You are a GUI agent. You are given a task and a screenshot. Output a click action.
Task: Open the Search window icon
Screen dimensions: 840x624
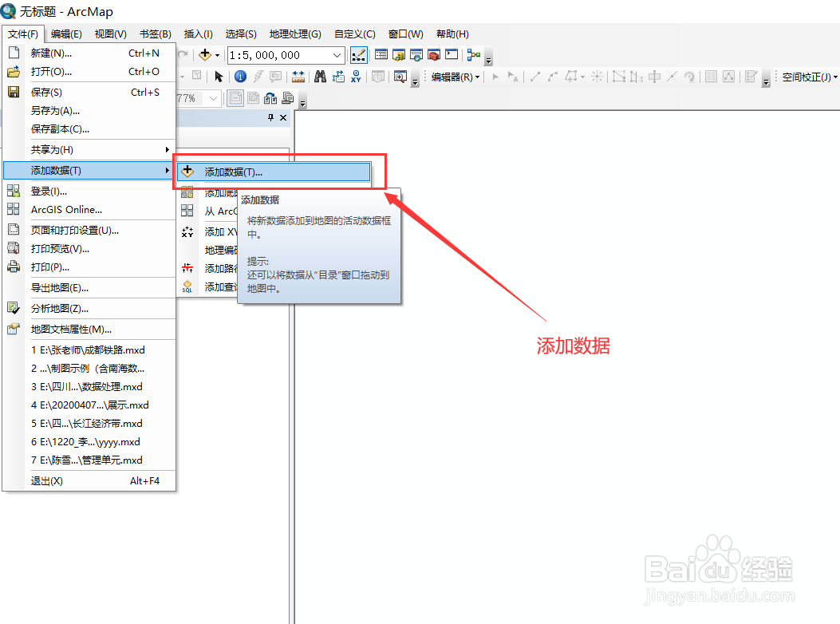click(x=416, y=55)
